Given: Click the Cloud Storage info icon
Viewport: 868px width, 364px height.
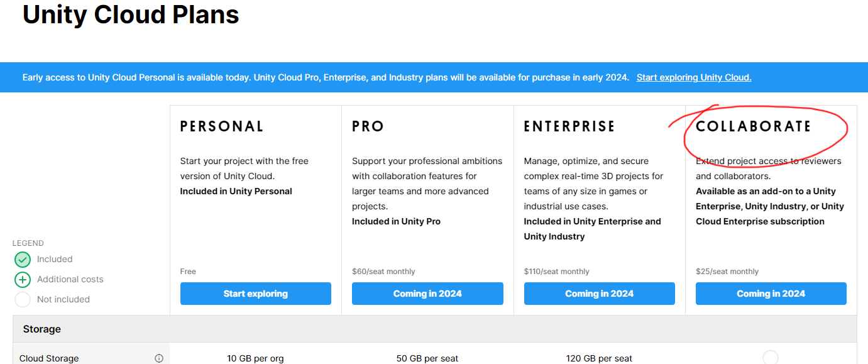Looking at the screenshot, I should pyautogui.click(x=159, y=358).
